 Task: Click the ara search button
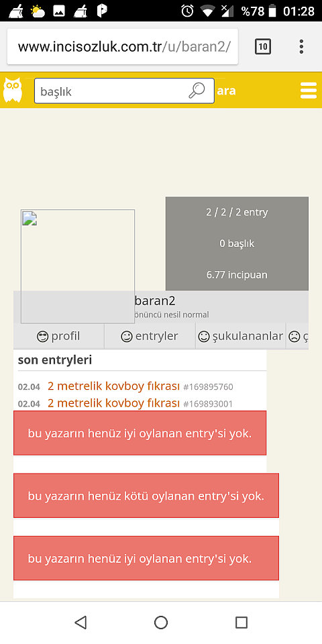[x=226, y=91]
